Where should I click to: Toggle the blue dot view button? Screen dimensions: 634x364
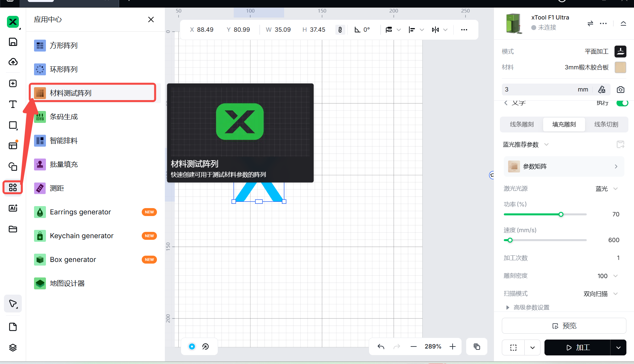192,346
